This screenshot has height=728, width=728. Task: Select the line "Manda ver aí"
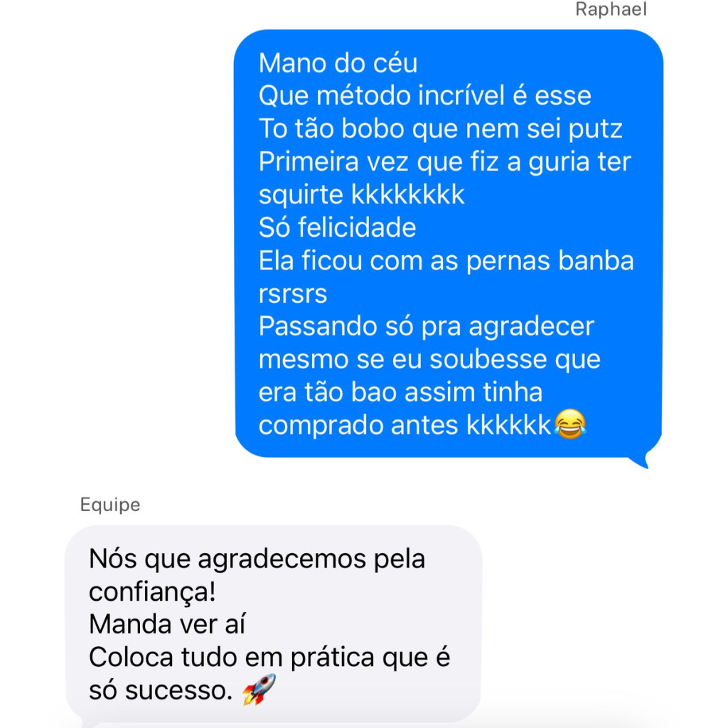point(167,624)
